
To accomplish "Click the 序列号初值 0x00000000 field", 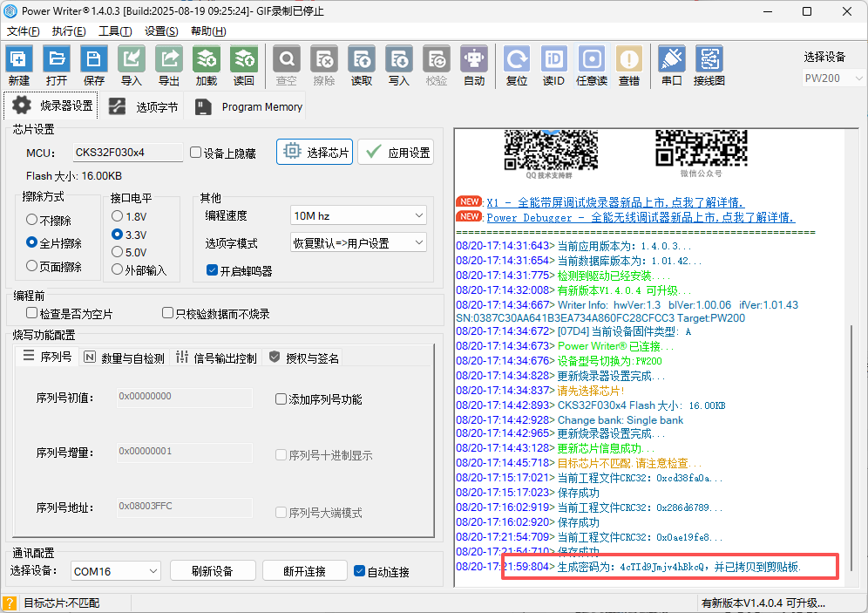I will tap(185, 397).
